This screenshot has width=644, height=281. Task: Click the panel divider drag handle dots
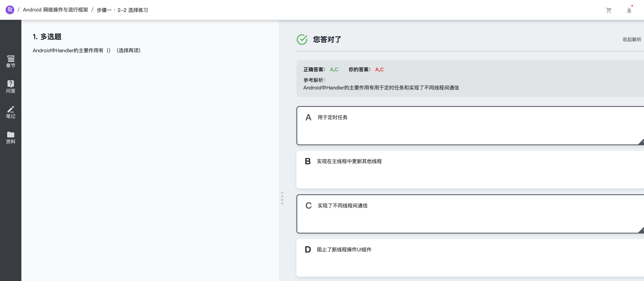[x=282, y=198]
